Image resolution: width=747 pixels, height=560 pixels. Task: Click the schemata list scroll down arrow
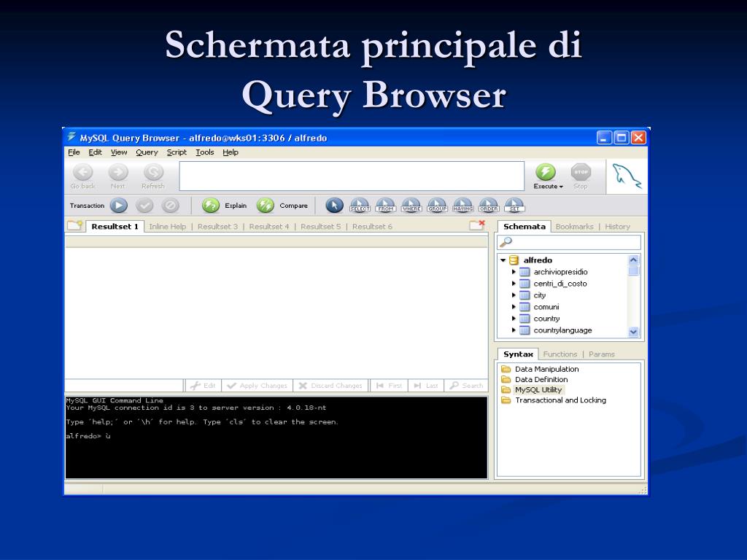click(x=633, y=332)
